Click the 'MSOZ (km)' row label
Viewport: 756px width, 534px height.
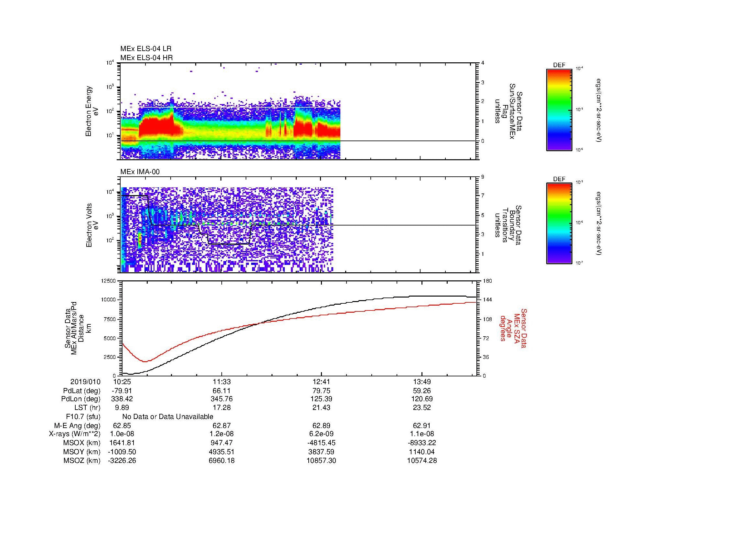pyautogui.click(x=82, y=461)
